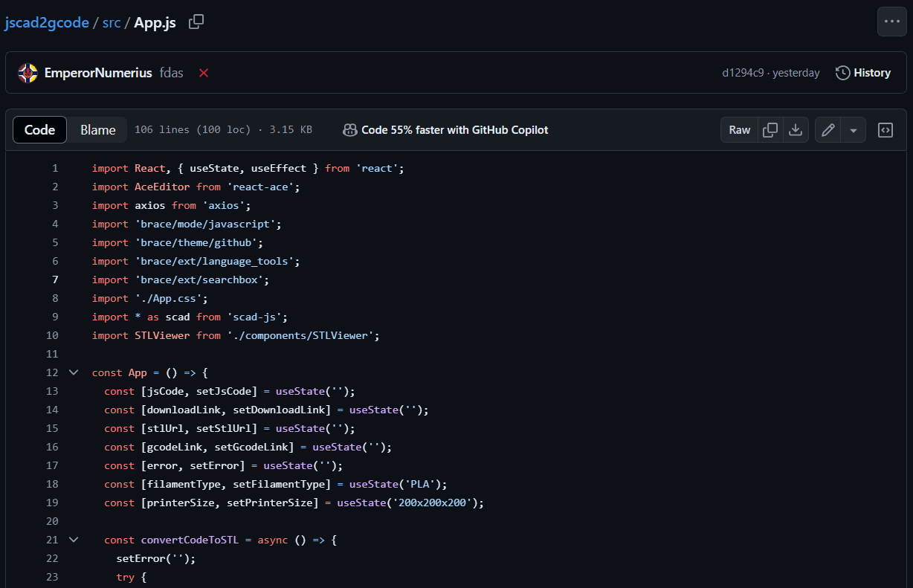Click the EmperorNumerius avatar image
The height and width of the screenshot is (588, 913).
pos(28,73)
